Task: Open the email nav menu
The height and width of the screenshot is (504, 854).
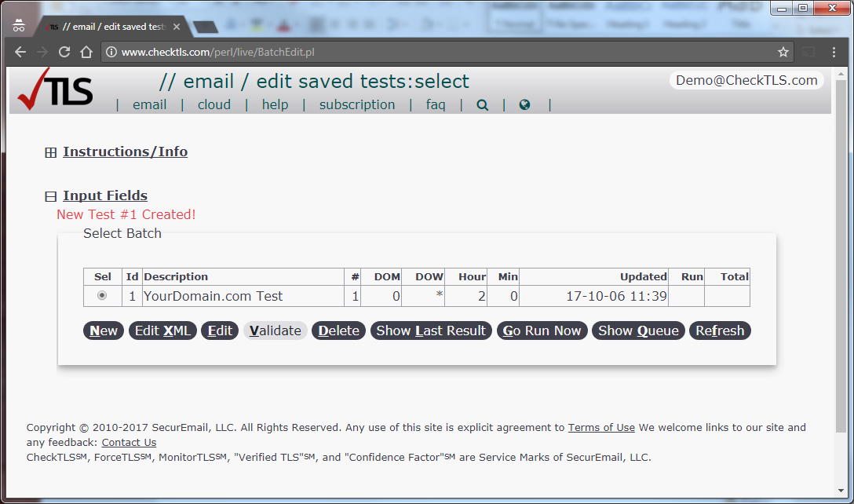Action: [x=150, y=104]
